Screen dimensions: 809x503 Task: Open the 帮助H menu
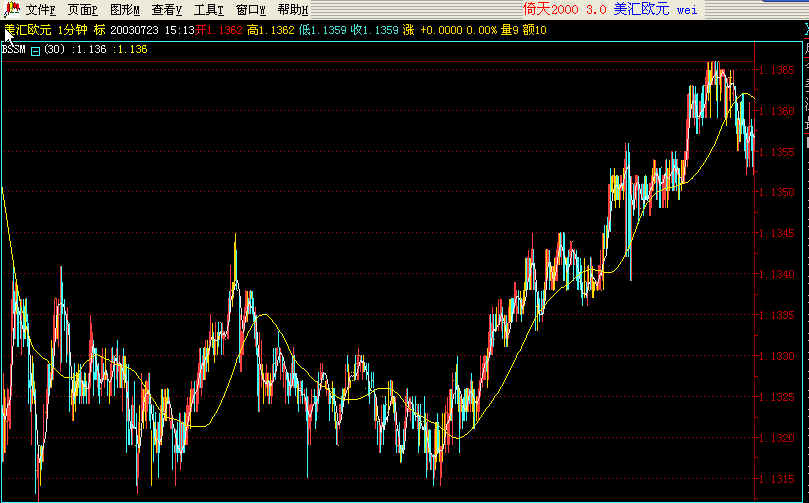click(x=293, y=10)
